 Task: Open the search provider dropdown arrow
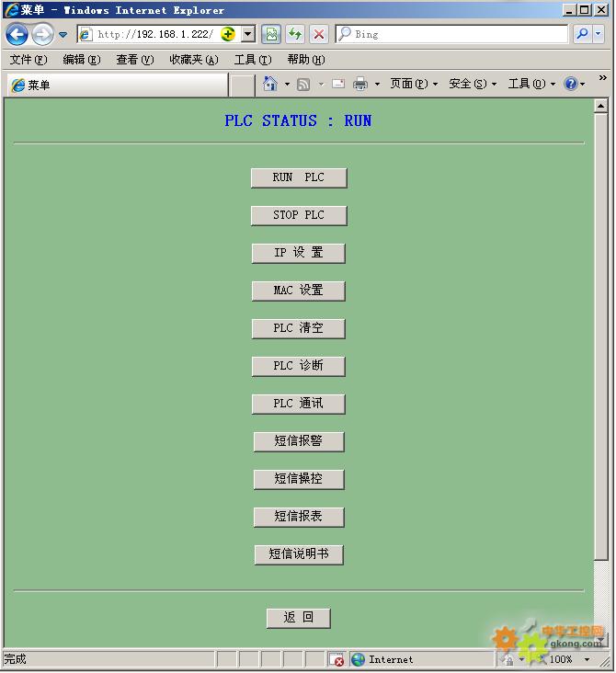tap(599, 34)
